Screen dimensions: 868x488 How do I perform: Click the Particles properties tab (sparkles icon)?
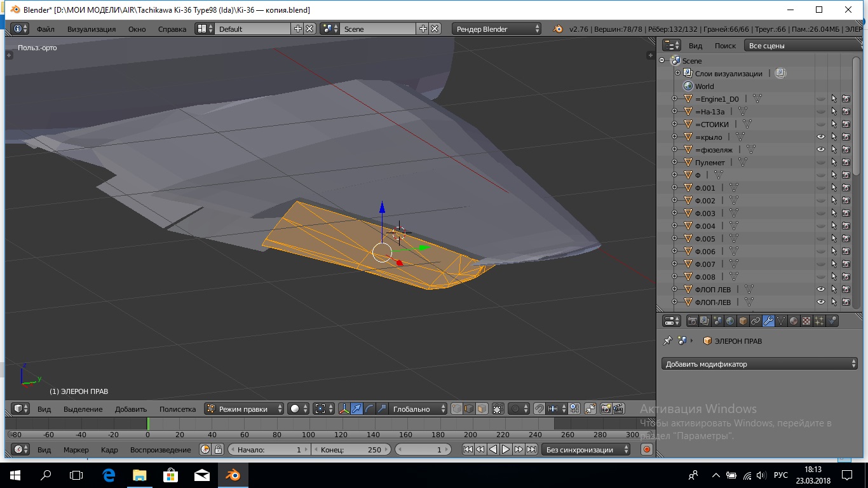(819, 322)
